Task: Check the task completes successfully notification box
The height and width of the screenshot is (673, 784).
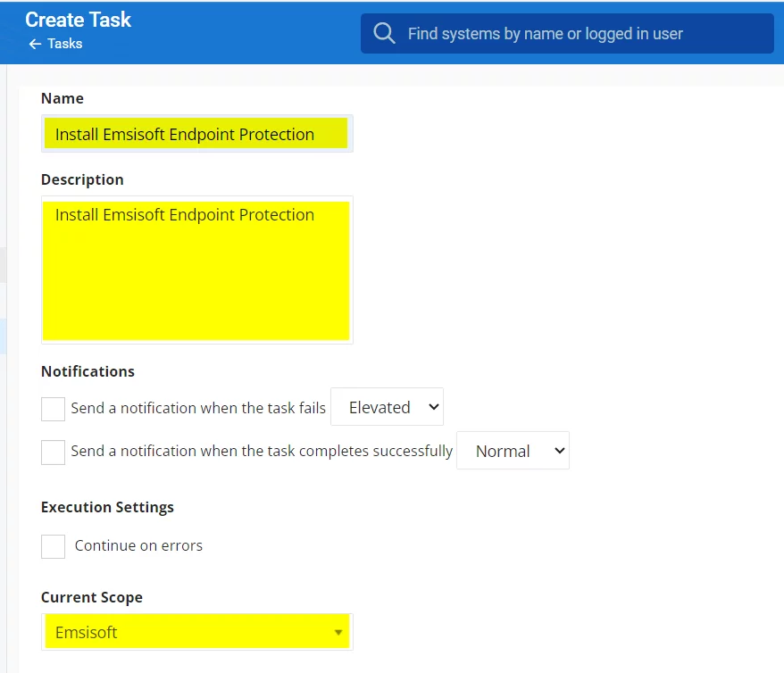Action: click(54, 452)
